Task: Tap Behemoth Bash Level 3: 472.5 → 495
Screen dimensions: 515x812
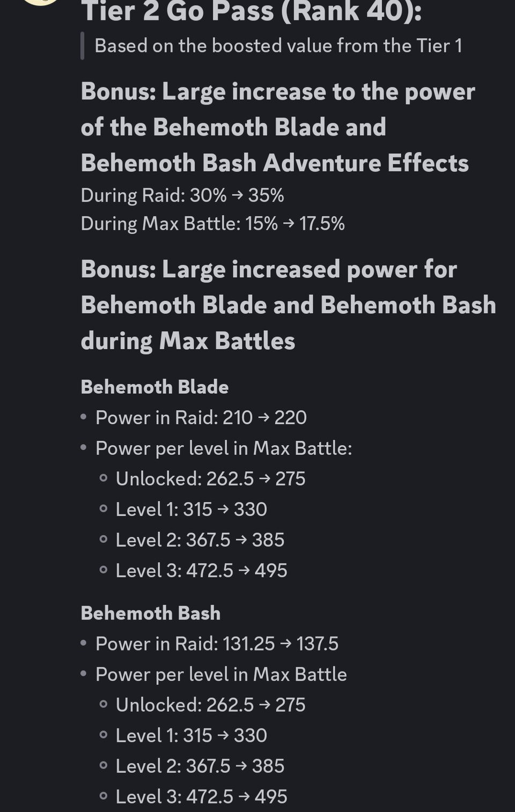Action: click(201, 797)
